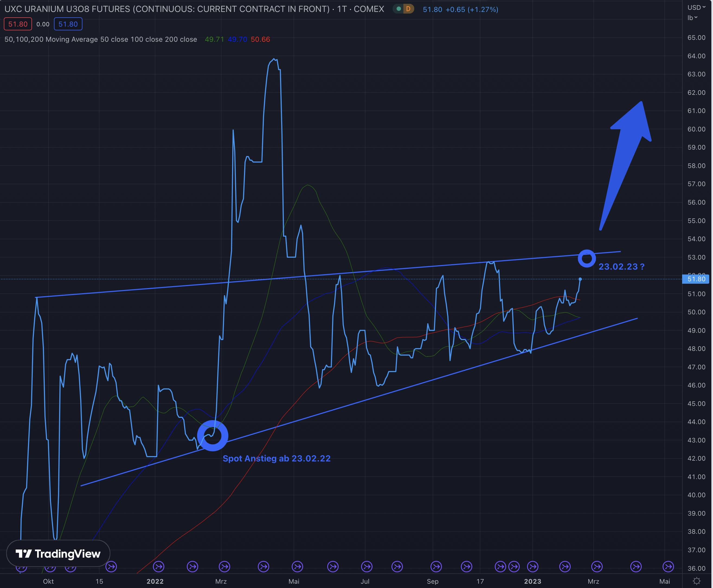This screenshot has height=588, width=713.
Task: Click the green market status dot
Action: (399, 9)
